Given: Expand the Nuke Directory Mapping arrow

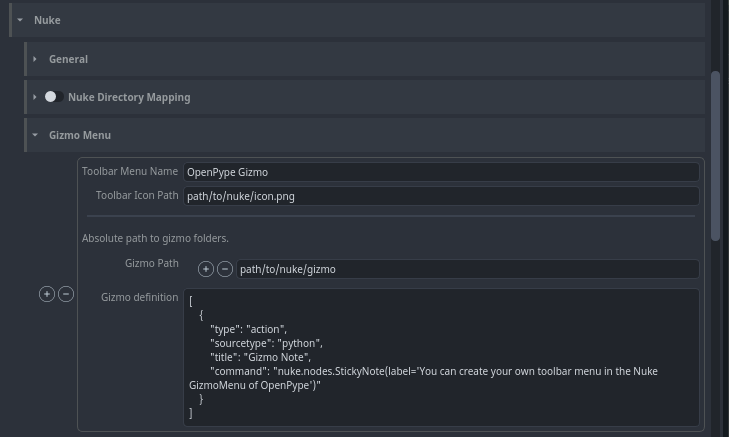Looking at the screenshot, I should pyautogui.click(x=35, y=97).
